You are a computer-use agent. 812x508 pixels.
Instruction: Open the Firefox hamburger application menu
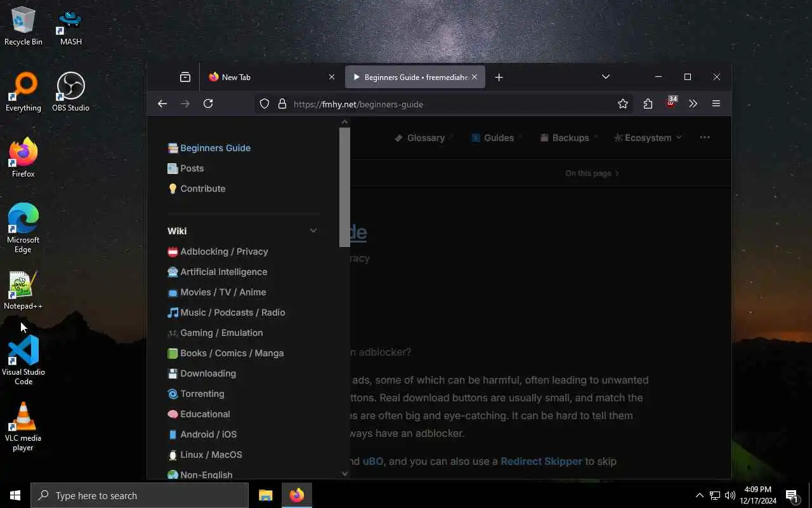716,104
